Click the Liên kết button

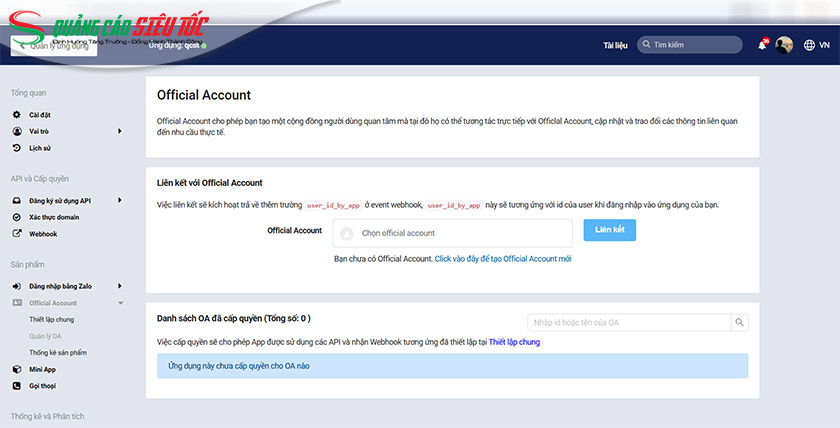[609, 230]
